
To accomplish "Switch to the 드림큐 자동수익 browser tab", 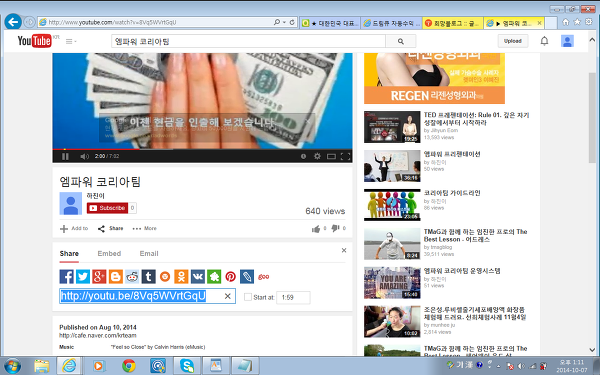I will 391,23.
